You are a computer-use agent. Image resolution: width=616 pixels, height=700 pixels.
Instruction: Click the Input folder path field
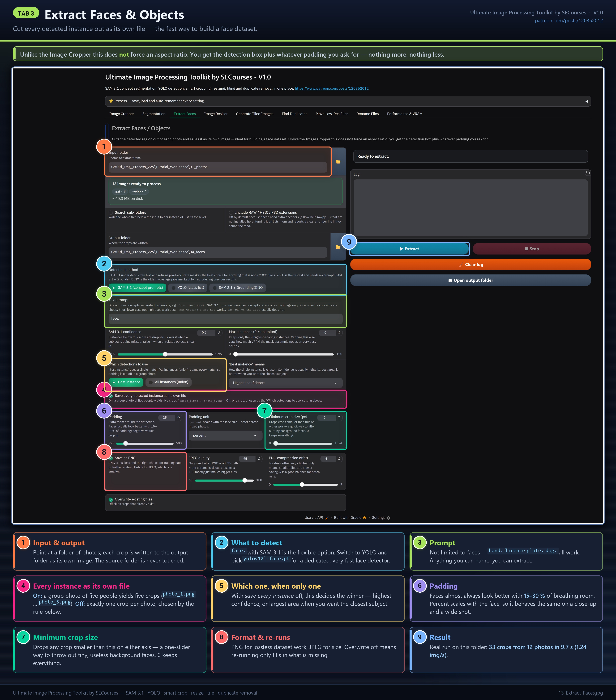click(x=218, y=168)
